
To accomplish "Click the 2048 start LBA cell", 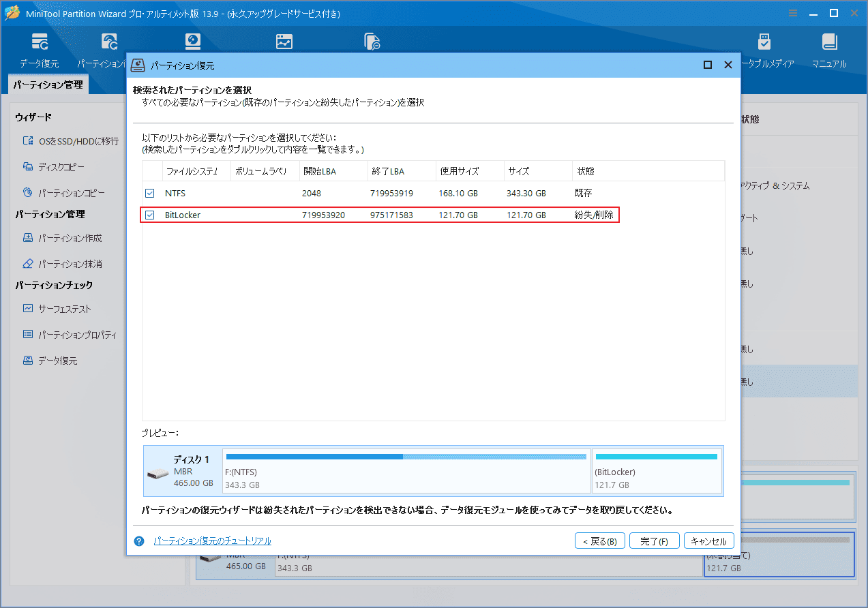I will (x=311, y=194).
